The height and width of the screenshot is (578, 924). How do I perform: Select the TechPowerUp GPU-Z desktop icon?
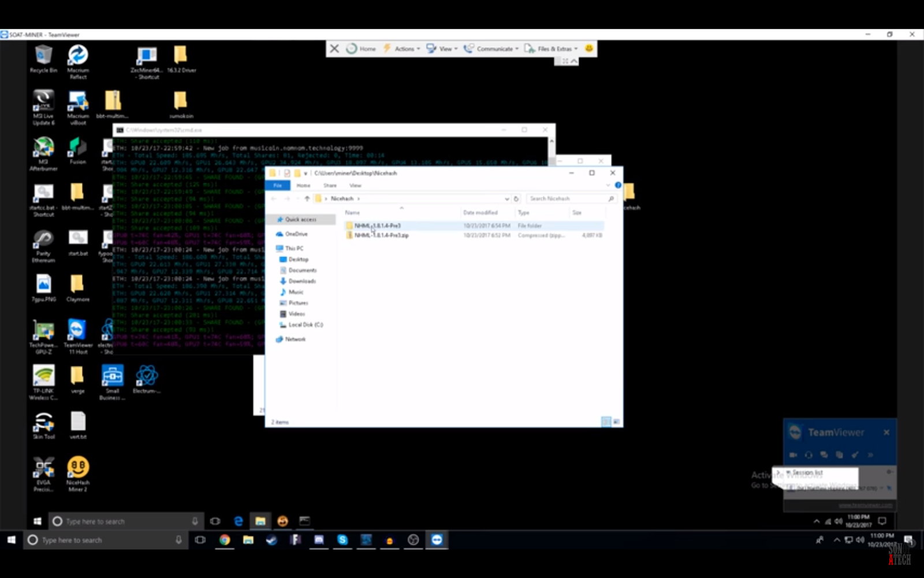coord(43,336)
